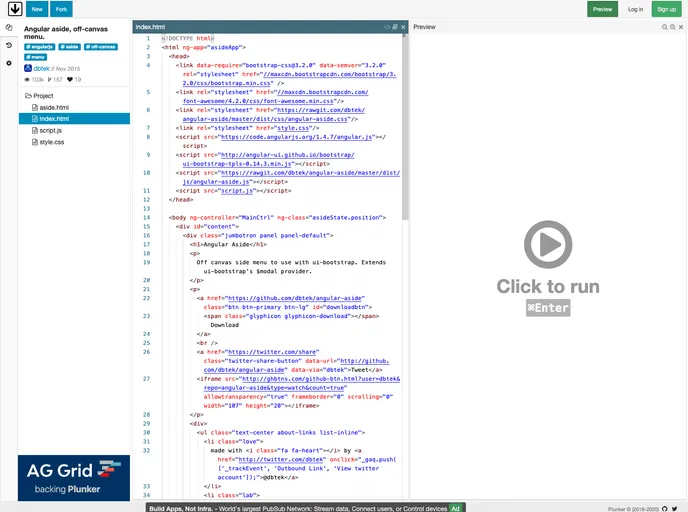Open the project files sidebar icon
The height and width of the screenshot is (512, 688).
click(x=9, y=28)
